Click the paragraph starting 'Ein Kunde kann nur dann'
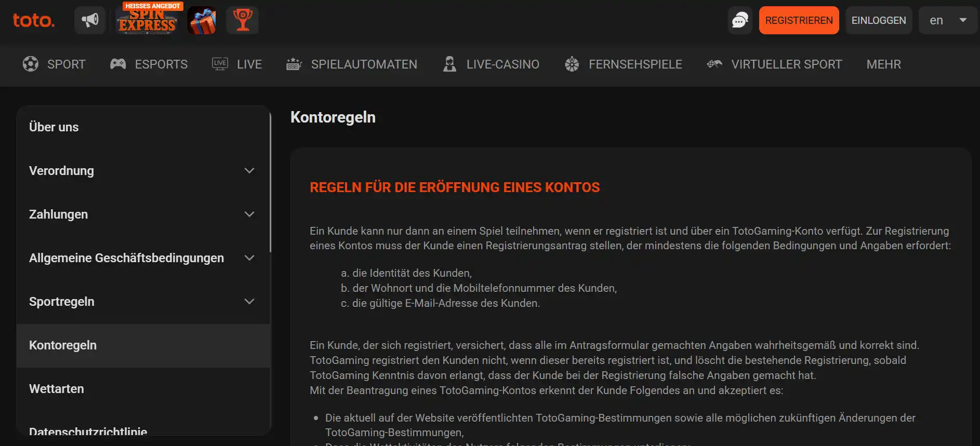Viewport: 980px width, 446px height. 630,238
